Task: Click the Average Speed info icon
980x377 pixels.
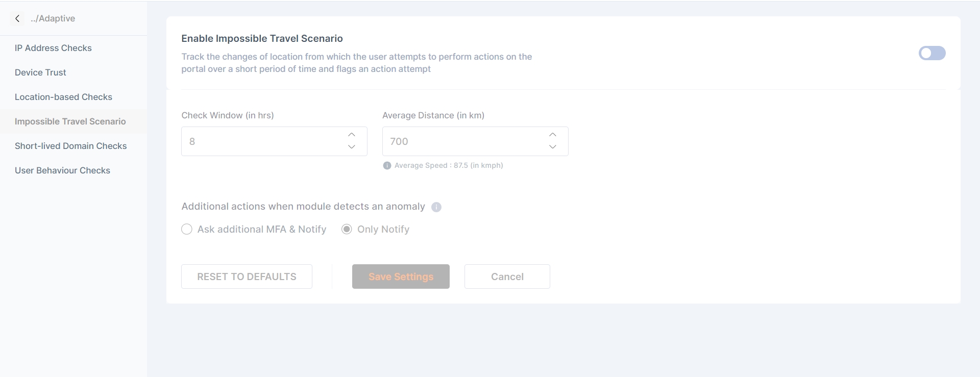Action: (387, 165)
